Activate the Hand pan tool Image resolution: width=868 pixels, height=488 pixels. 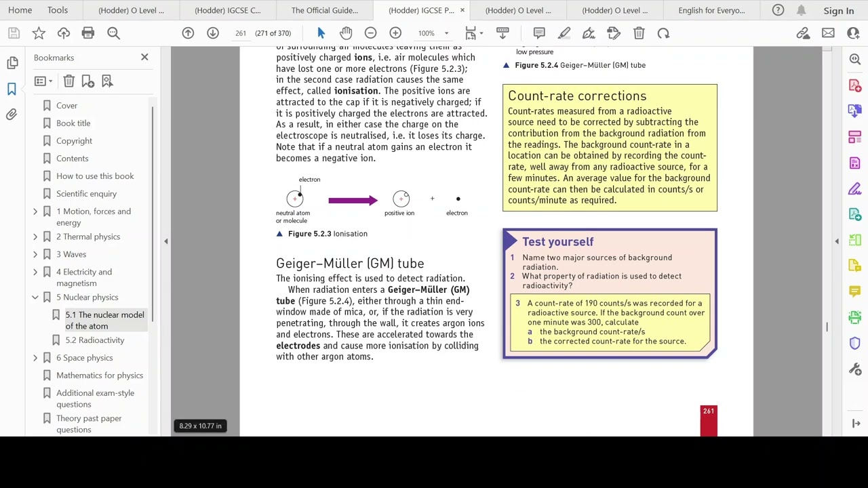point(346,33)
